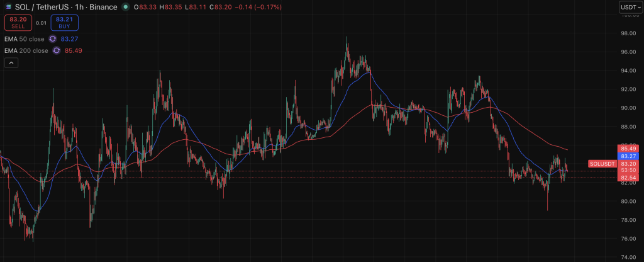The image size is (644, 262).
Task: Click the red 85.49 price scale label
Action: click(x=629, y=149)
